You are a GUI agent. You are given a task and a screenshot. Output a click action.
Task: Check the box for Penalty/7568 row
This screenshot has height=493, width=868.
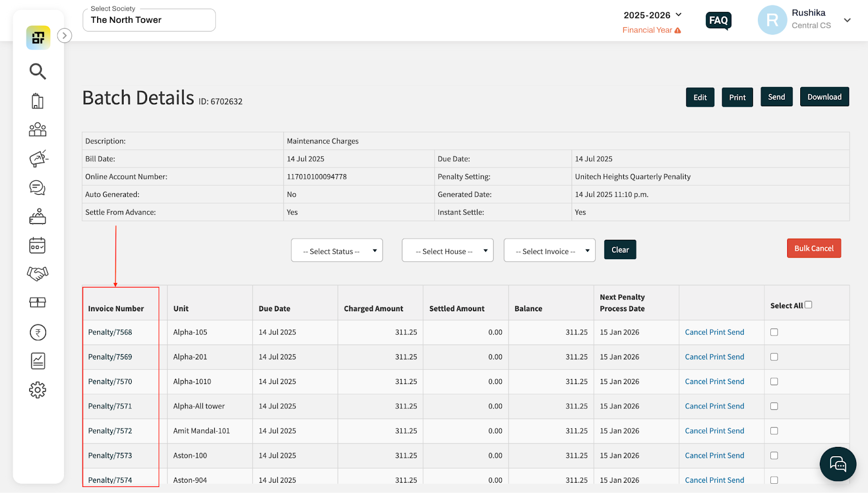[x=774, y=332]
